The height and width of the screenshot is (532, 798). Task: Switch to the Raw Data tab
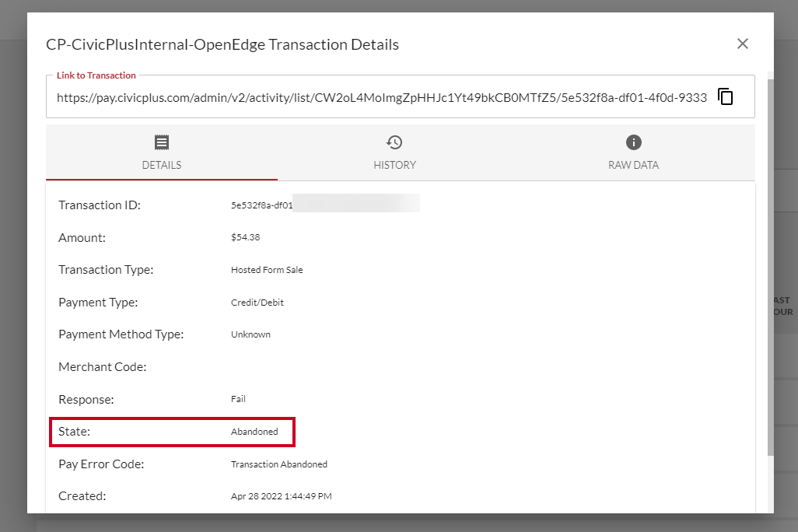click(x=633, y=152)
